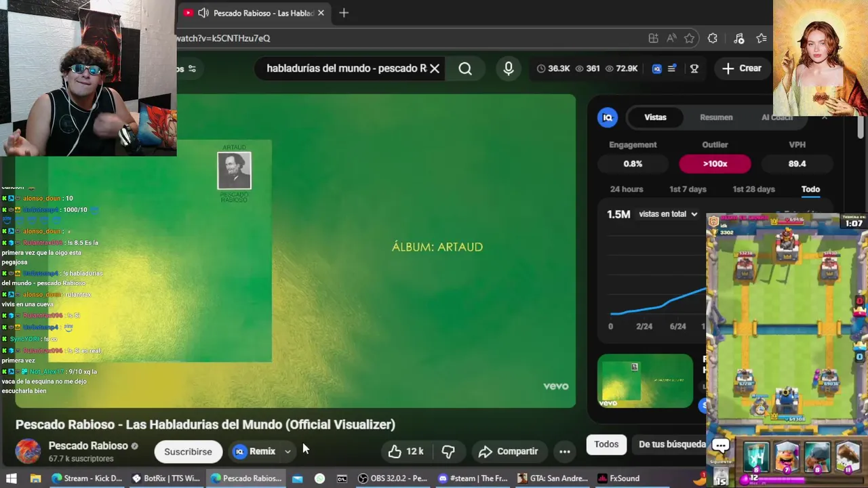Open the read aloud icon in address bar
The height and width of the screenshot is (488, 868).
click(671, 39)
